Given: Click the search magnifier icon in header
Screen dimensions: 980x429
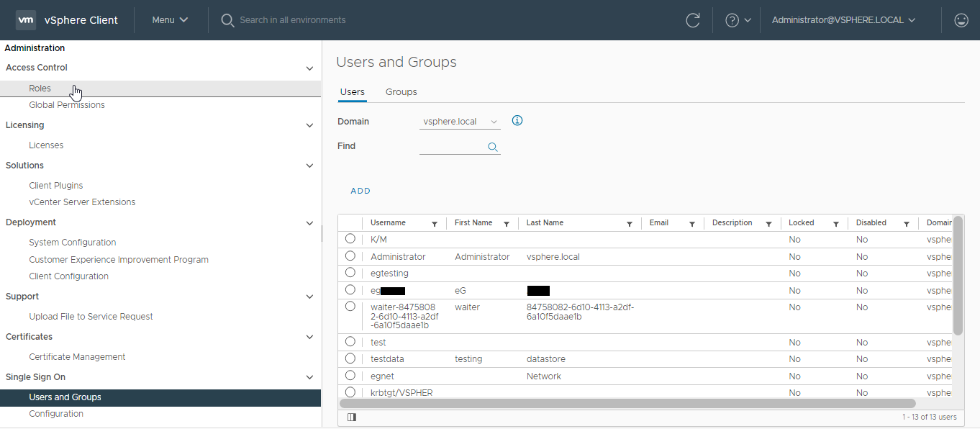Looking at the screenshot, I should (227, 20).
